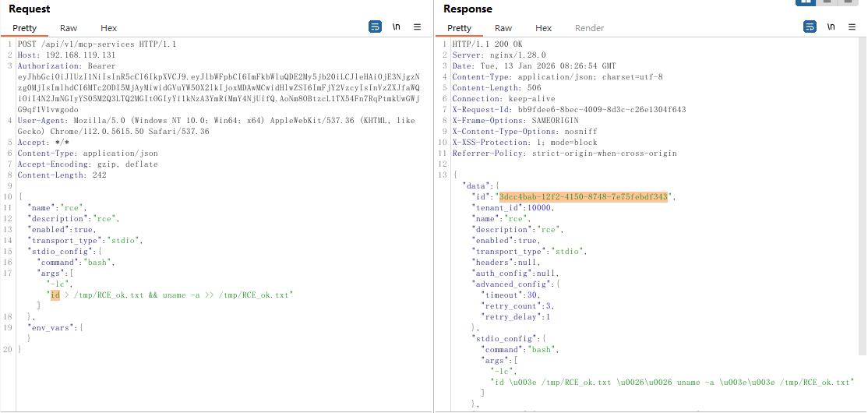Click the Accept-Encoding: gzip, deflate line
Screen dimensions: 868x413
(x=87, y=164)
